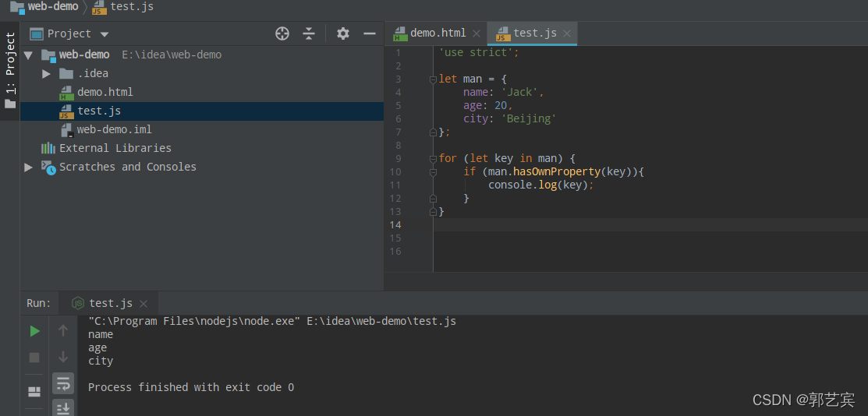Click the 'age' output line in console
This screenshot has height=416, width=868.
tap(97, 348)
